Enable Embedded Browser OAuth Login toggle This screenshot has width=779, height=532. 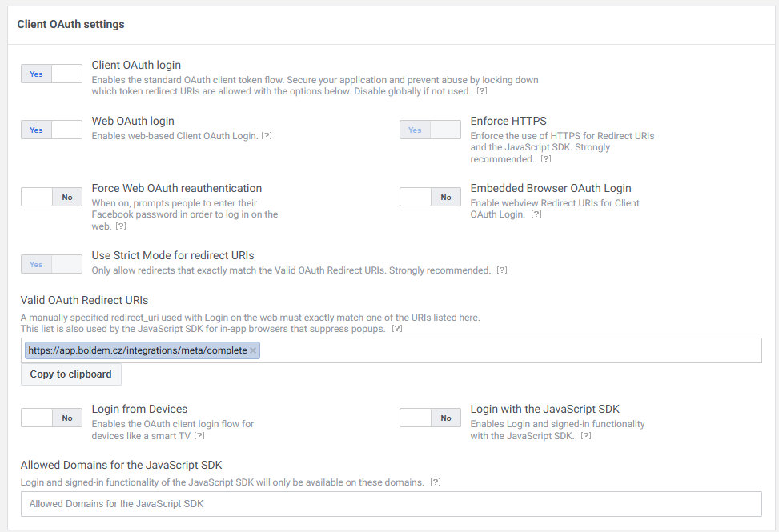[x=430, y=197]
